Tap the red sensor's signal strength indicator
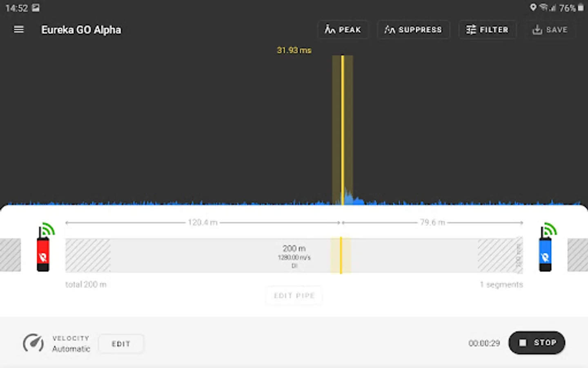Image resolution: width=588 pixels, height=368 pixels. point(48,229)
